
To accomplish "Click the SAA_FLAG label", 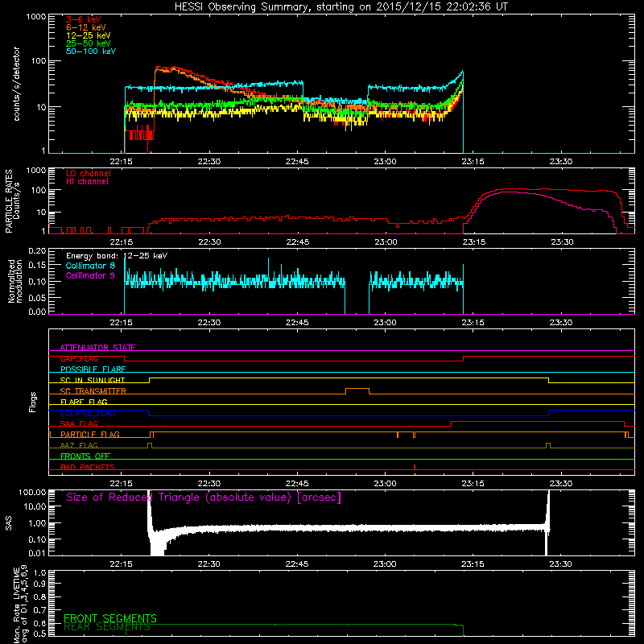I will pyautogui.click(x=79, y=423).
